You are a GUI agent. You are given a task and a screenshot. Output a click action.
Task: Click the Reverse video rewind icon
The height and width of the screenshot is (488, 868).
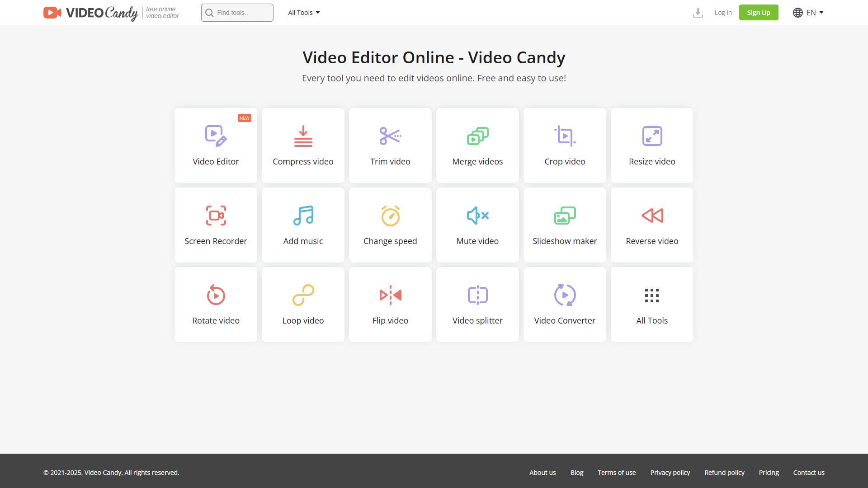pos(652,216)
